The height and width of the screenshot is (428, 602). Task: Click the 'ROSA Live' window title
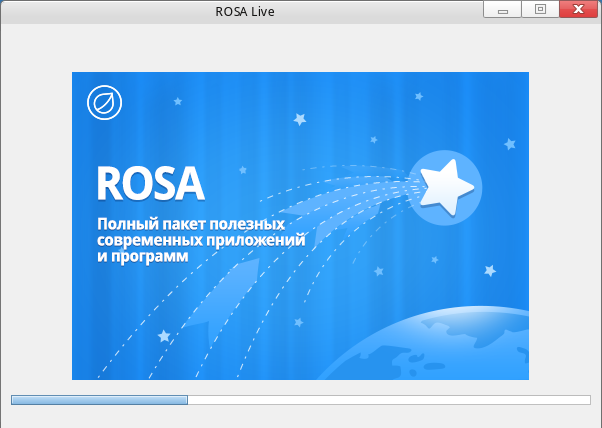[245, 12]
